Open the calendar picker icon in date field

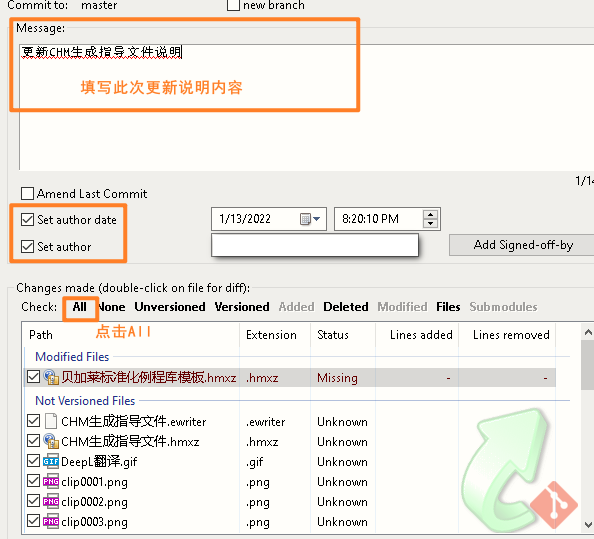point(305,219)
